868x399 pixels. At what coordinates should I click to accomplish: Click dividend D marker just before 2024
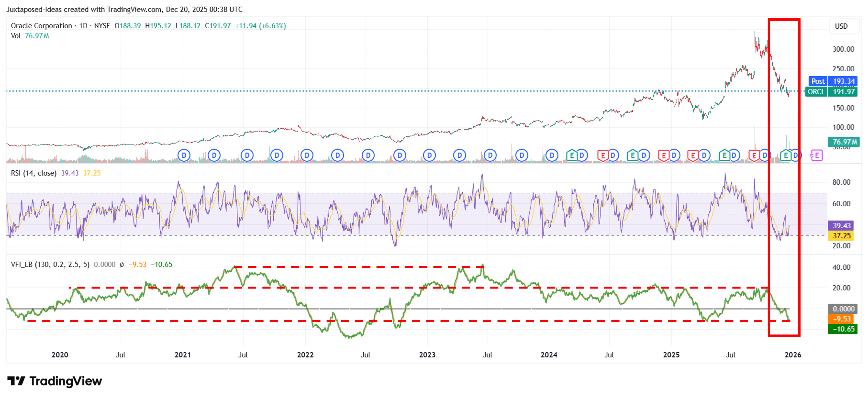(522, 155)
